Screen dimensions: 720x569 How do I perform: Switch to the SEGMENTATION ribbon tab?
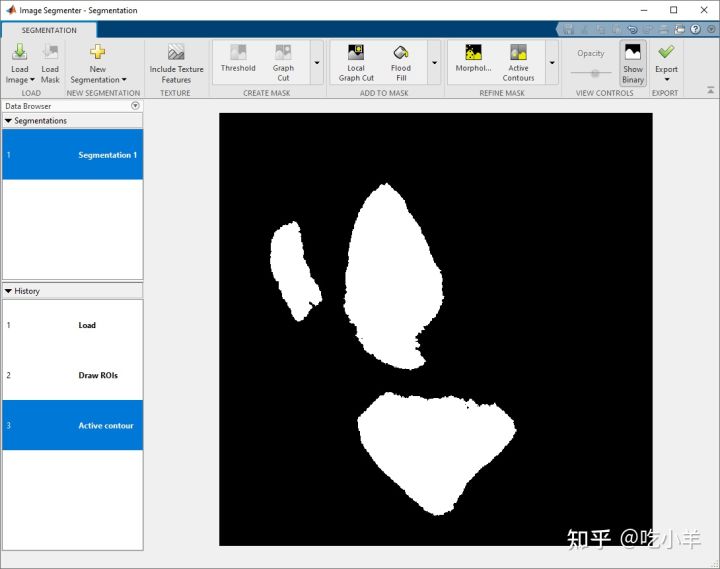click(49, 30)
